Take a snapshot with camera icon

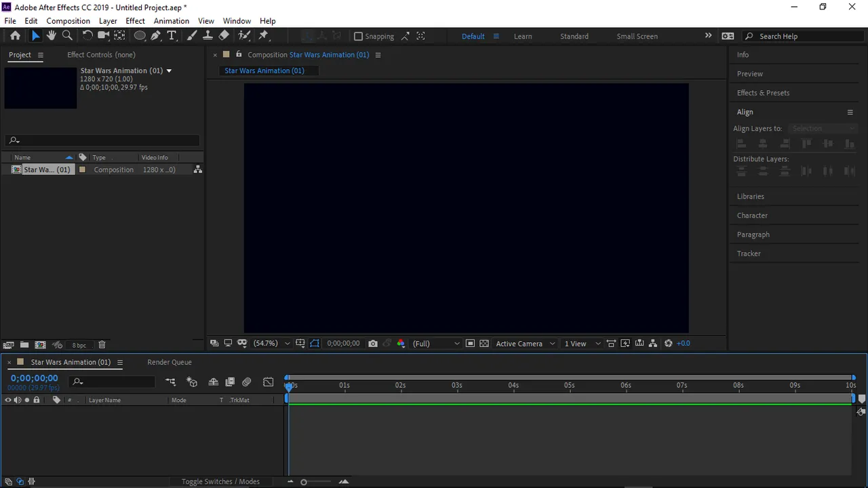pyautogui.click(x=373, y=344)
